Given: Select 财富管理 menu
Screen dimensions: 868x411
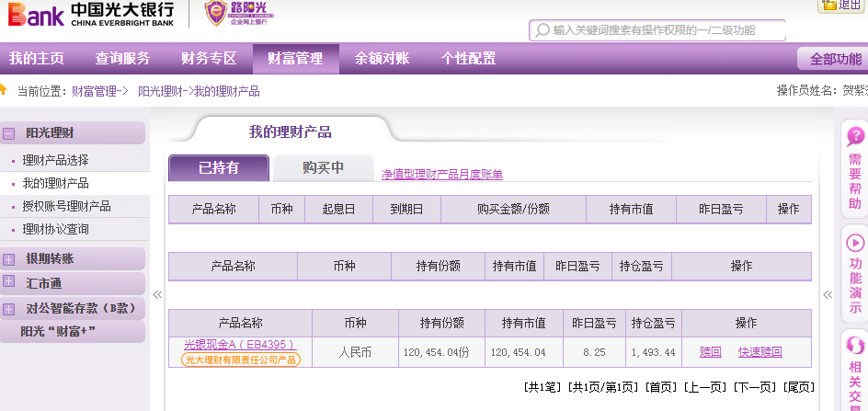Looking at the screenshot, I should (295, 59).
